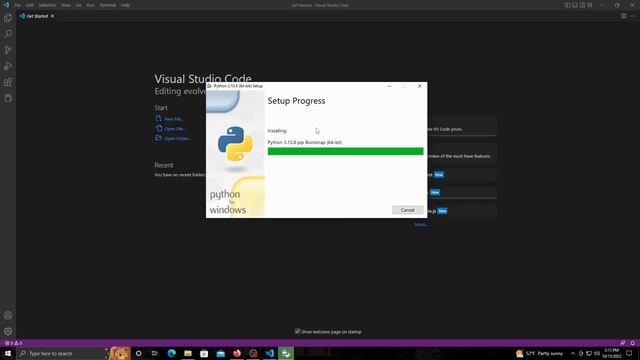Click the taskbar clock and date
Image resolution: width=640 pixels, height=360 pixels.
[611, 353]
